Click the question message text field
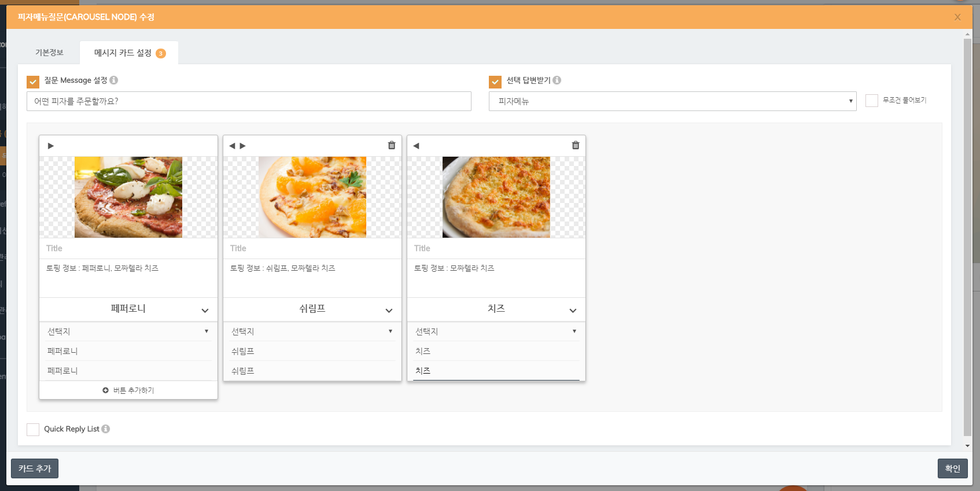Image resolution: width=980 pixels, height=491 pixels. tap(249, 101)
